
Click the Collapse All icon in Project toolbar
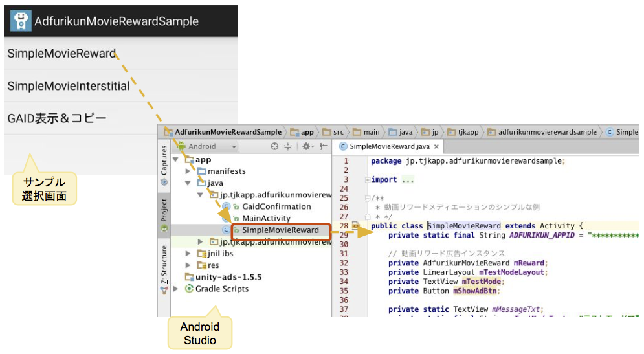click(288, 146)
